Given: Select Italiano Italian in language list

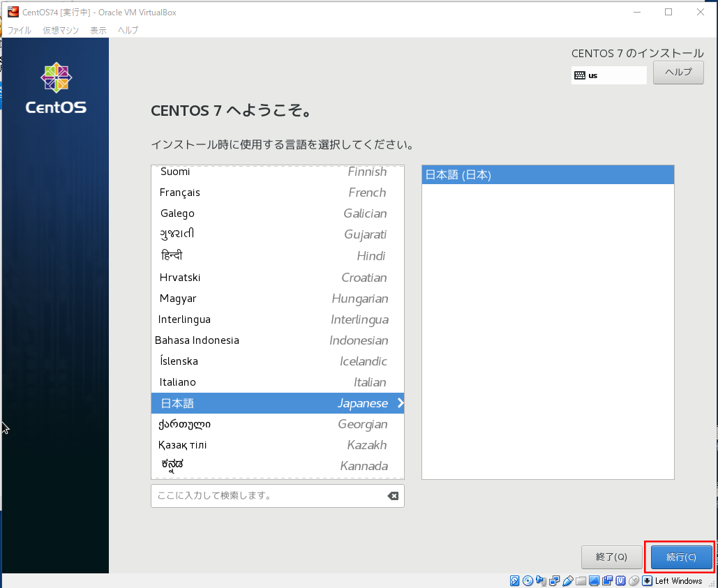Looking at the screenshot, I should [x=278, y=382].
